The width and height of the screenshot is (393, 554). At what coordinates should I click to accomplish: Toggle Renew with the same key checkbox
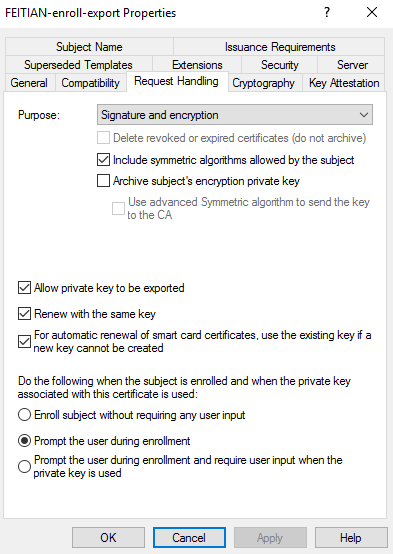tap(24, 314)
